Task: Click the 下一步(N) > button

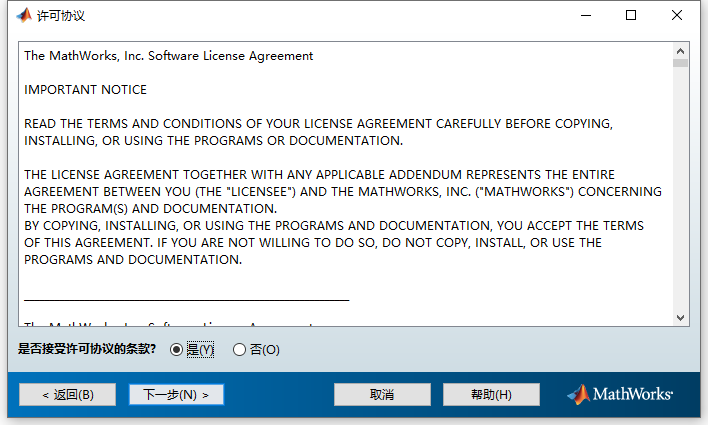Action: click(176, 395)
